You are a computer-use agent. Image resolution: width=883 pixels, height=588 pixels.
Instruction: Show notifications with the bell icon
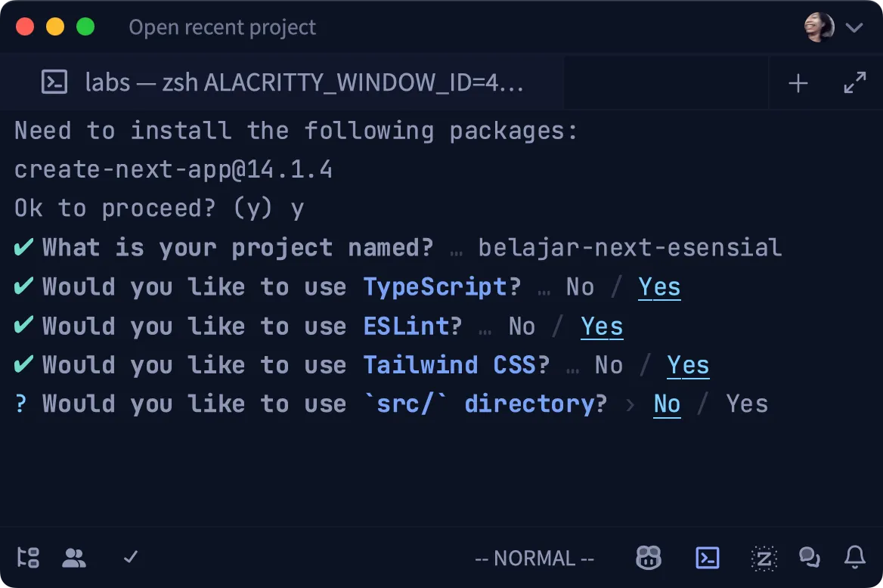855,559
